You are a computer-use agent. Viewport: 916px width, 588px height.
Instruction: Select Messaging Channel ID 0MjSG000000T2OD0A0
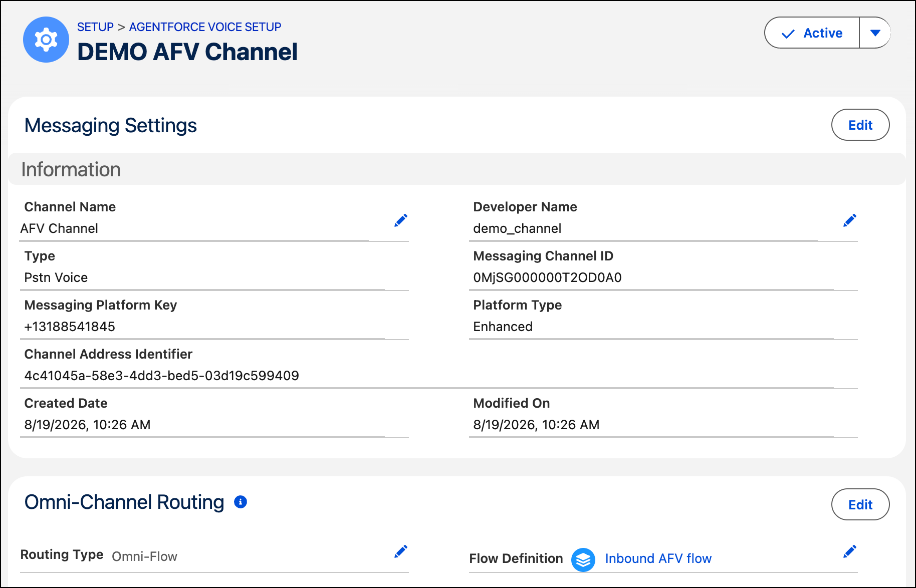547,277
